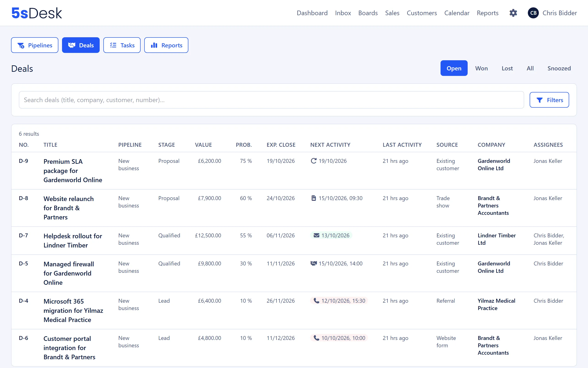Image resolution: width=588 pixels, height=368 pixels.
Task: Open deal Website relaunch for Brandt & Partners
Action: pos(68,208)
